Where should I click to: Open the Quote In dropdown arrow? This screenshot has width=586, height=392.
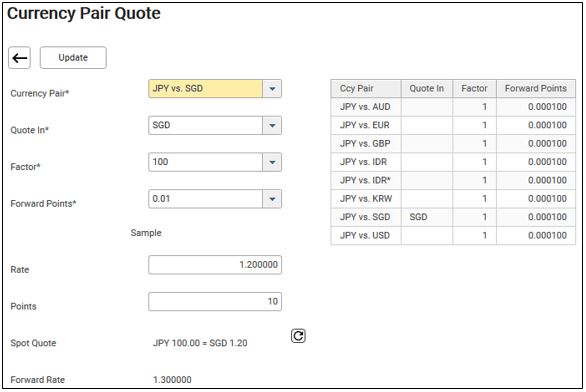tap(272, 126)
